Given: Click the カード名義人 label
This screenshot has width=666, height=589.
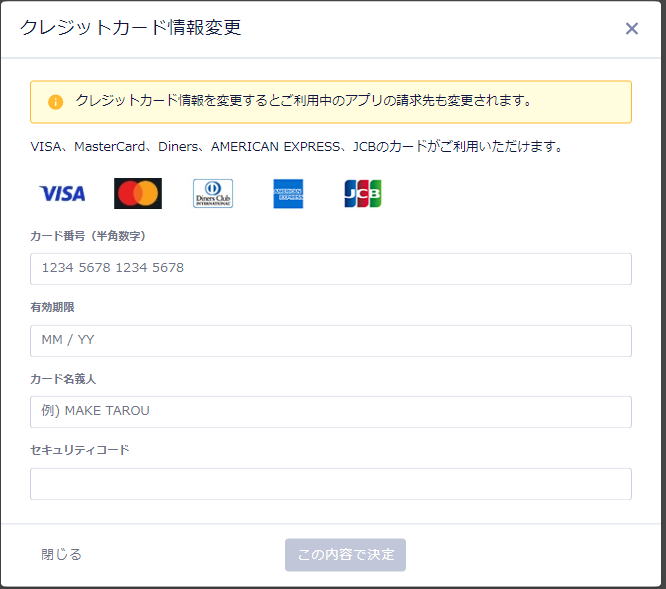Looking at the screenshot, I should (x=63, y=379).
